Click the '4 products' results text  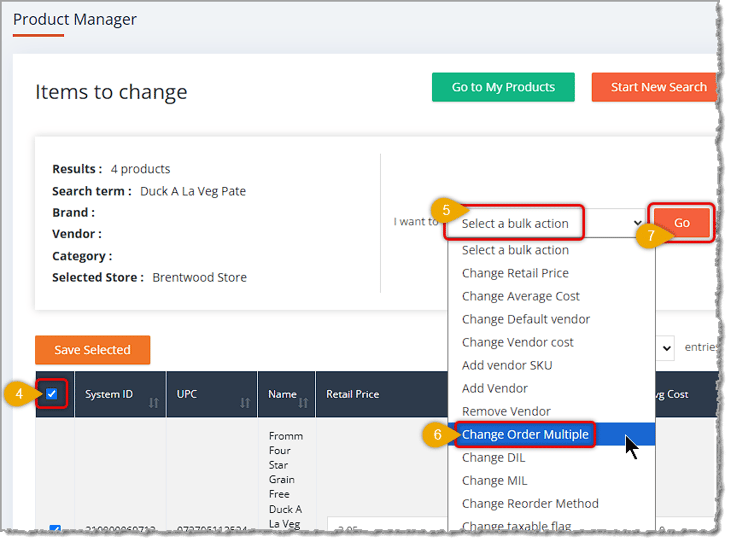pos(140,169)
